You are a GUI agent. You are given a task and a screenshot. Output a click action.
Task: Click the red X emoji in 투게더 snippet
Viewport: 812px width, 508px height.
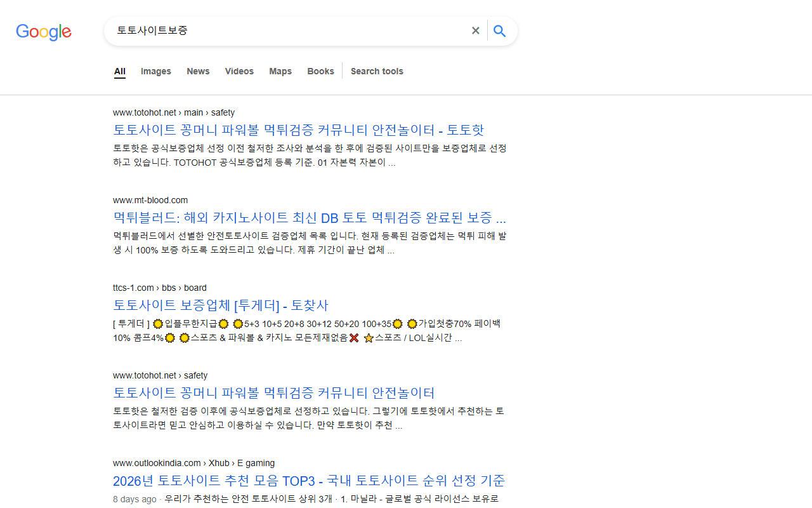(354, 338)
